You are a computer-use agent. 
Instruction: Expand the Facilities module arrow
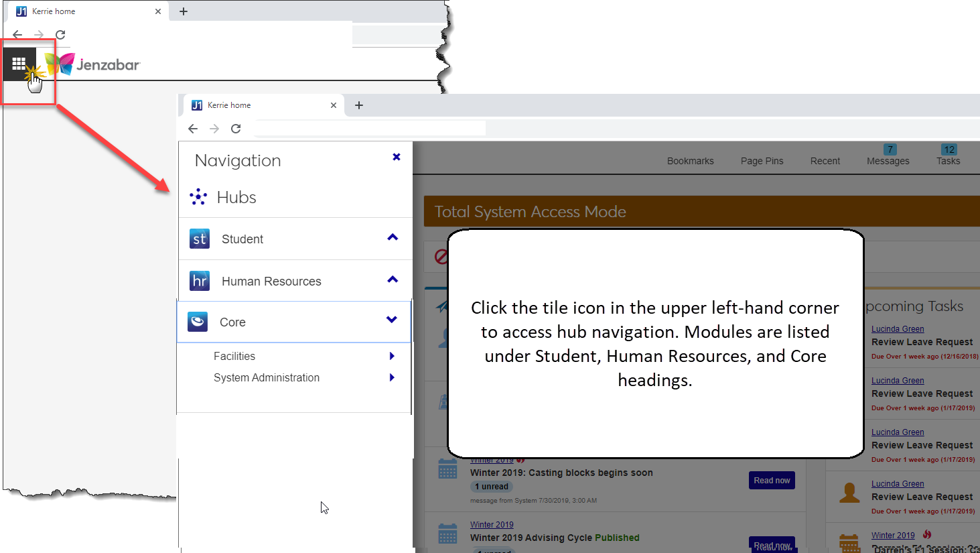tap(392, 356)
